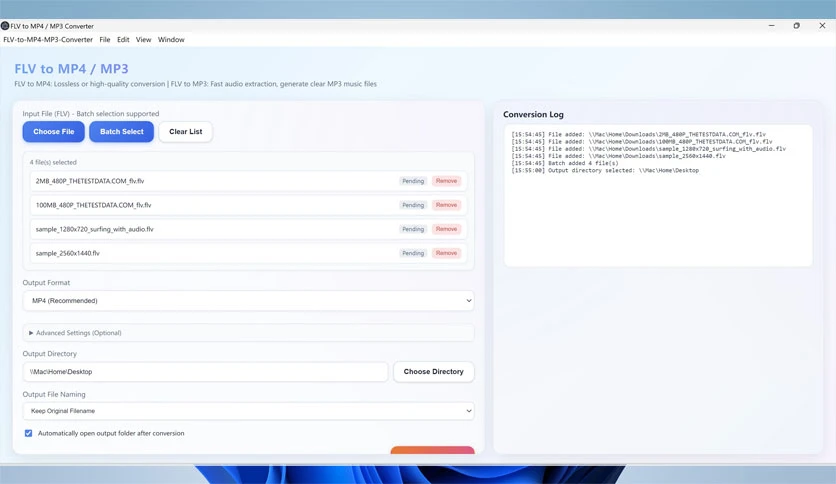Remove 2MB_480P_THETESTDATA.COM_flv.flv from list

click(x=446, y=181)
